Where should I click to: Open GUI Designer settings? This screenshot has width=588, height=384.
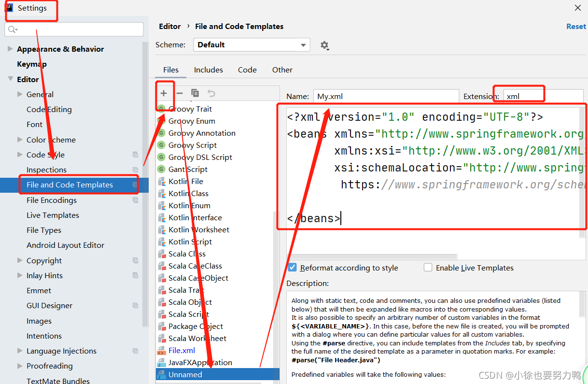pyautogui.click(x=49, y=305)
